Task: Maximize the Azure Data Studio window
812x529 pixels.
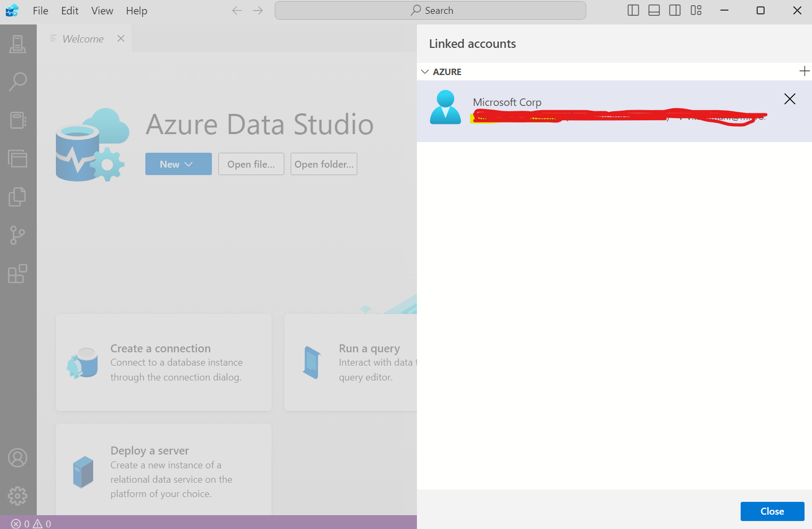Action: [x=760, y=11]
